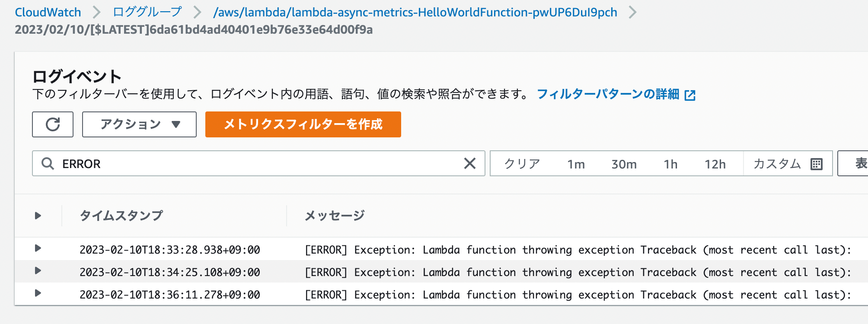Viewport: 868px width, 324px height.
Task: Open the アクション dropdown menu
Action: point(139,124)
